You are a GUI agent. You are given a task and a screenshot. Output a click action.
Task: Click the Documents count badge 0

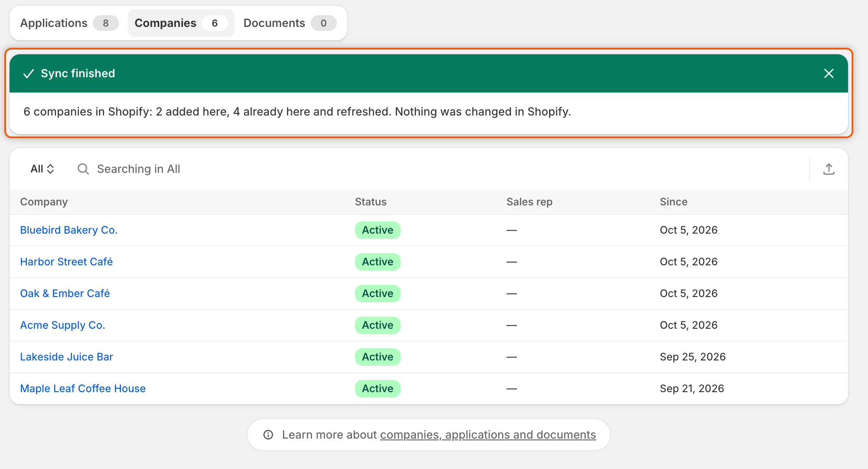(323, 23)
